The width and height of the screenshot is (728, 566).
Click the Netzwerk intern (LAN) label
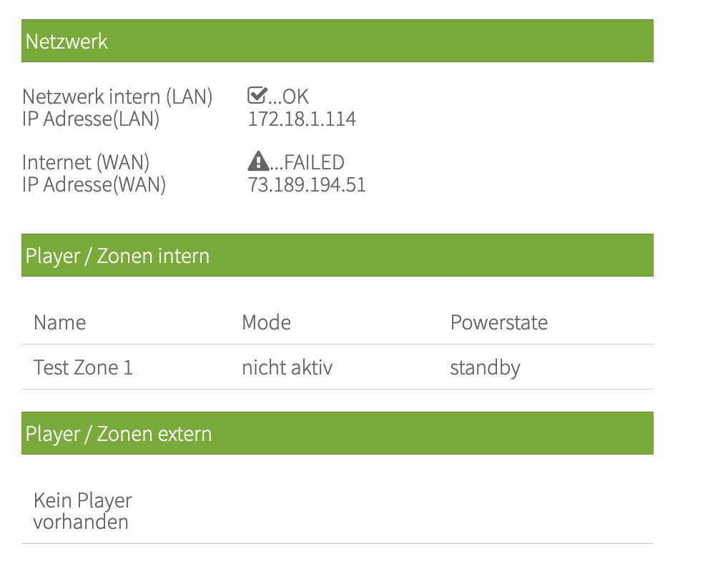(117, 96)
